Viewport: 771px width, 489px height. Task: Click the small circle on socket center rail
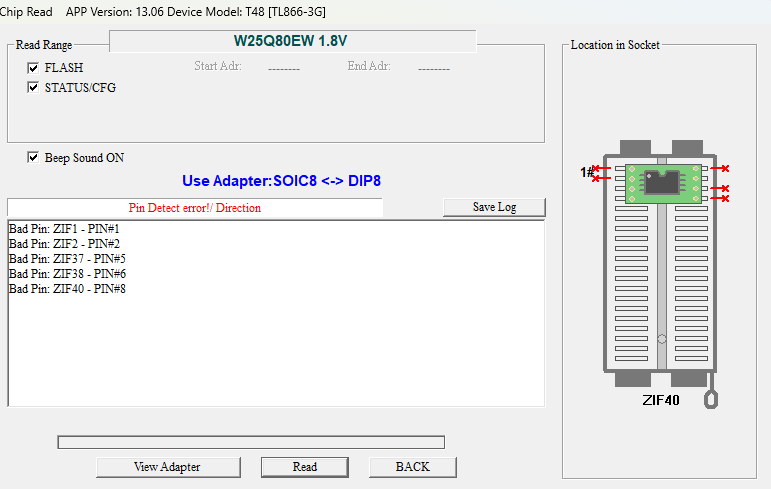click(661, 341)
